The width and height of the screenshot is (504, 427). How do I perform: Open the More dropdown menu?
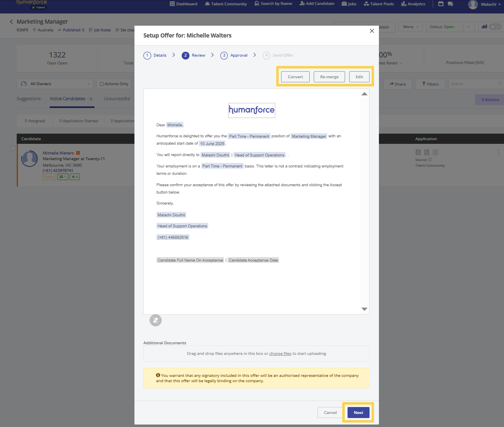[x=410, y=27]
